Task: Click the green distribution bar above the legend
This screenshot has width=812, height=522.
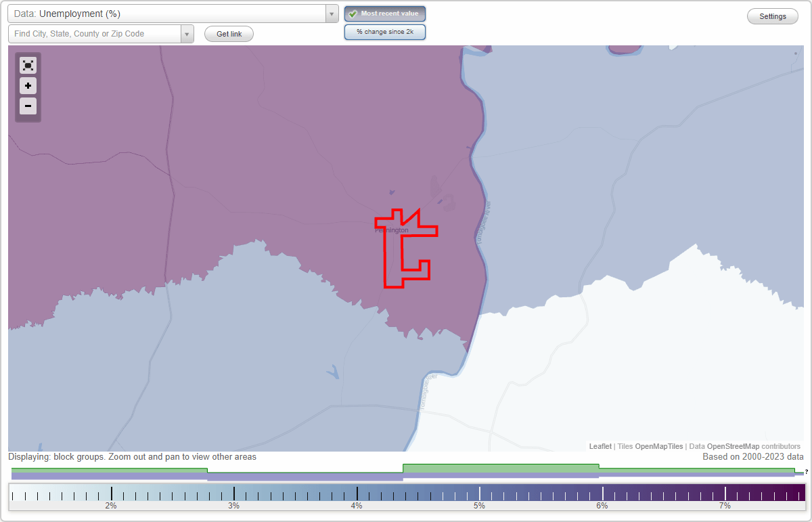Action: pyautogui.click(x=501, y=466)
